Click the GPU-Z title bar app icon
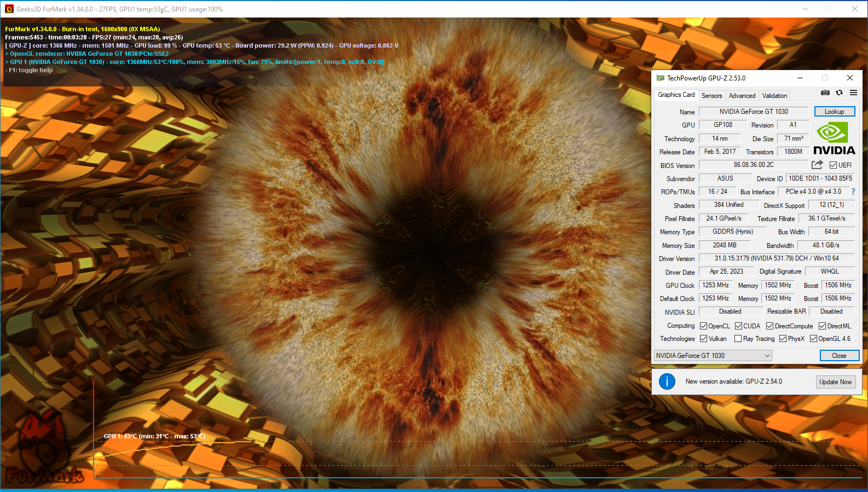 pyautogui.click(x=661, y=78)
